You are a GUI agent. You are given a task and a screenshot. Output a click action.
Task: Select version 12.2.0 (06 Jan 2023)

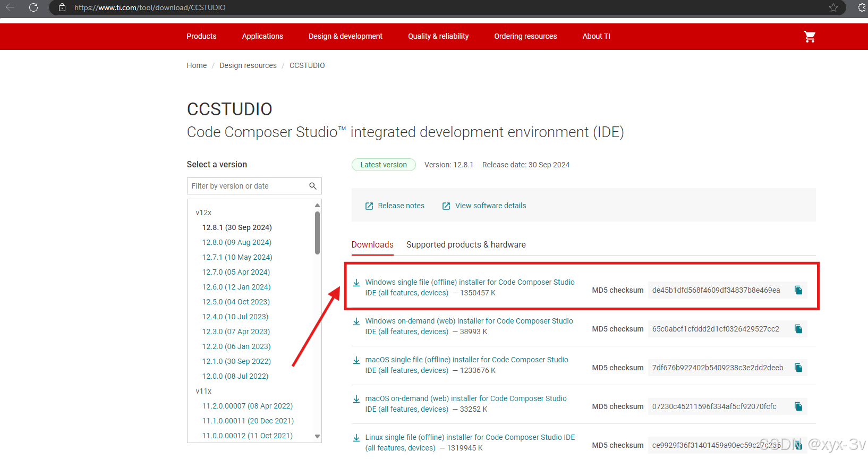(236, 346)
